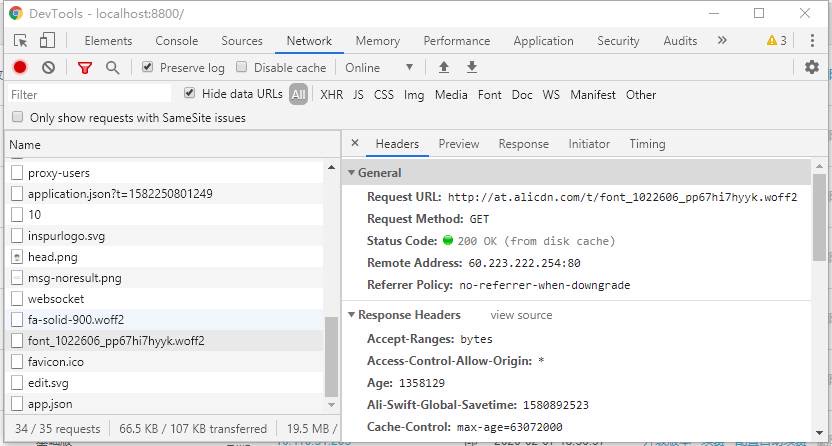Export HAR with the download arrow icon
The height and width of the screenshot is (446, 832).
point(472,67)
